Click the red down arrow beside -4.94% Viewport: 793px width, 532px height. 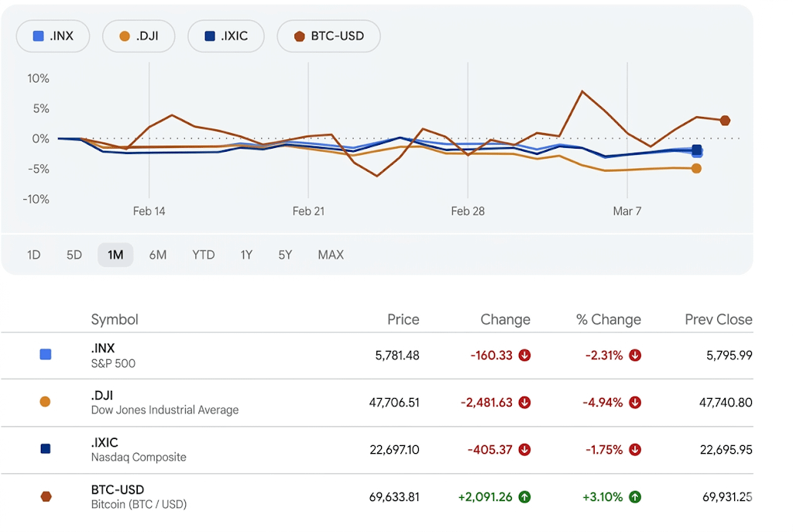point(635,403)
